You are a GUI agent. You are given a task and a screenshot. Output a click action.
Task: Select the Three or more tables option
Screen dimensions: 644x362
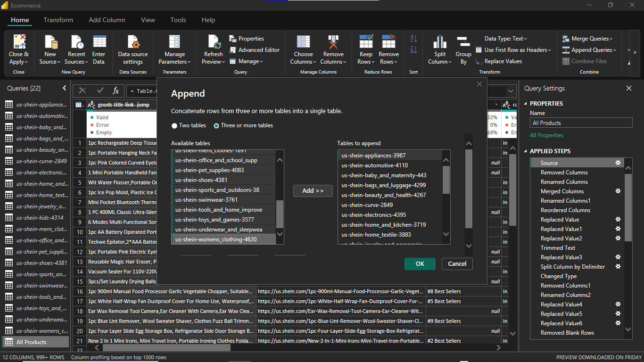(x=216, y=126)
